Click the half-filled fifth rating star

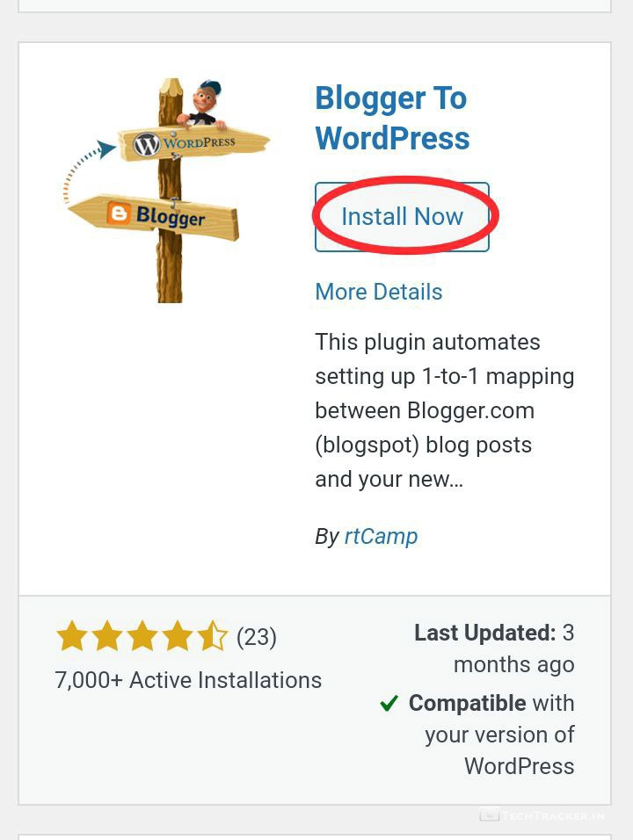click(x=212, y=636)
